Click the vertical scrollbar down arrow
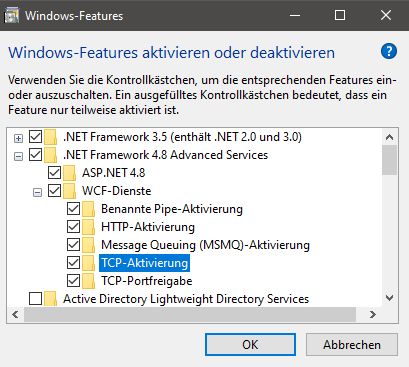Screen dimensions: 409x367 point(389,298)
